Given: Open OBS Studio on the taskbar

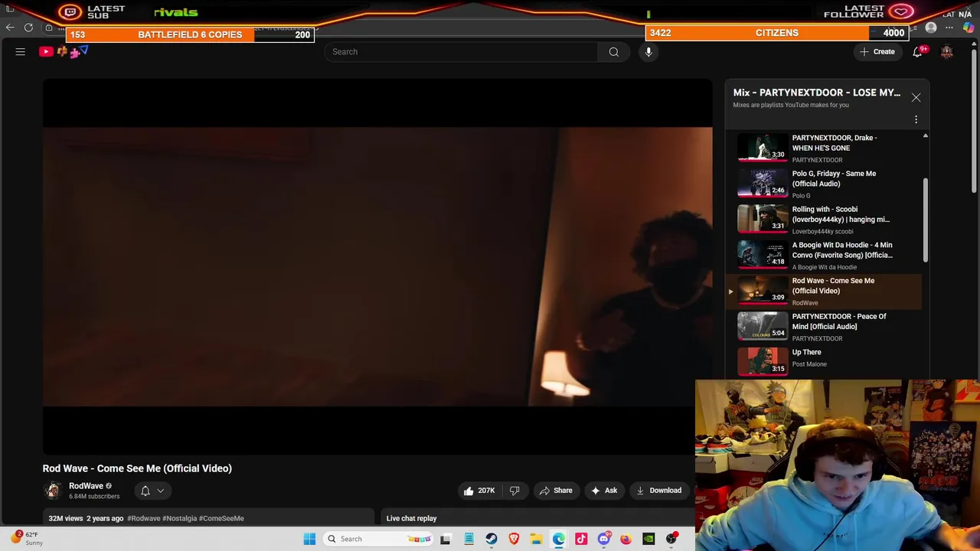Looking at the screenshot, I should click(x=671, y=539).
